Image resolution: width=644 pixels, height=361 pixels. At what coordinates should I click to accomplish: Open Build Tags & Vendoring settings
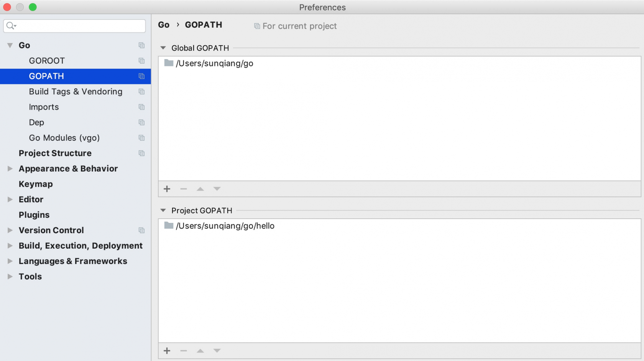(76, 91)
